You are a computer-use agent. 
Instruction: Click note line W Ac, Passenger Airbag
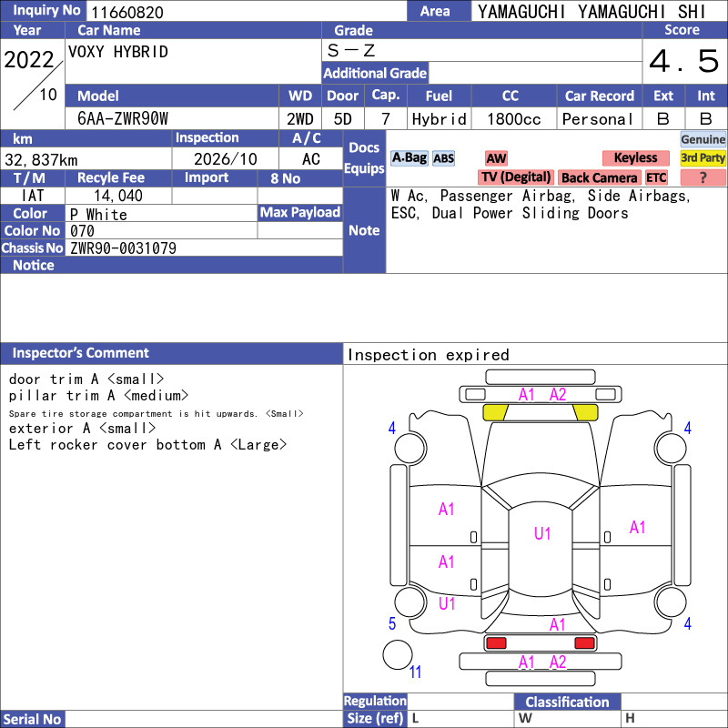click(x=541, y=196)
